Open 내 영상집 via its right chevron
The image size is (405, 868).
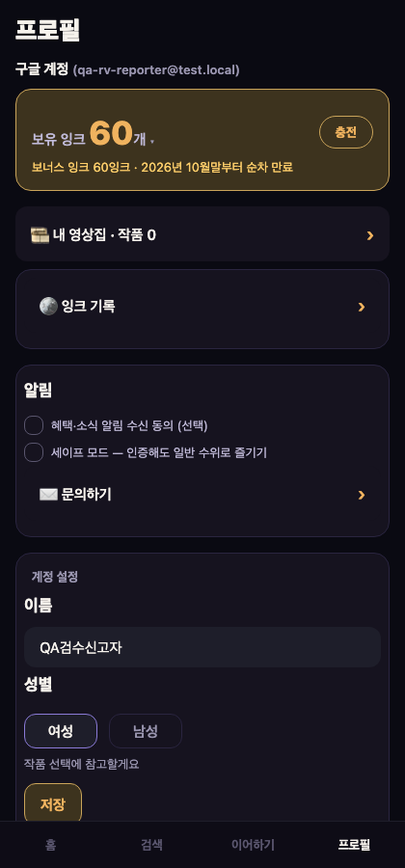coord(370,236)
